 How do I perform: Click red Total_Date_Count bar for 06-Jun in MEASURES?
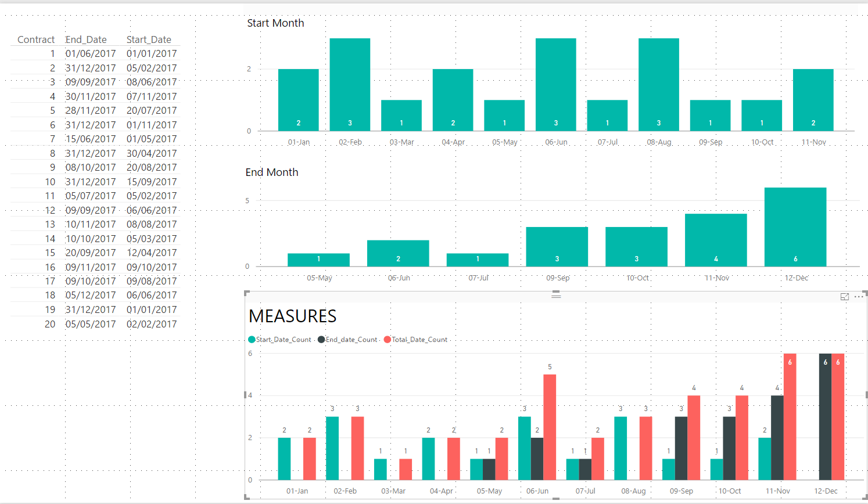(550, 427)
